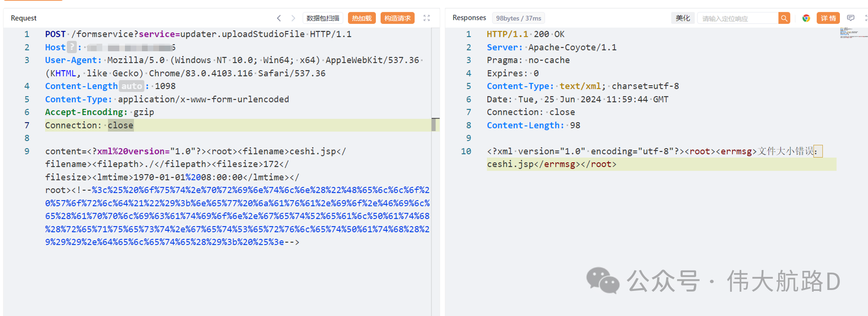Open response in Chrome browser icon

(806, 18)
